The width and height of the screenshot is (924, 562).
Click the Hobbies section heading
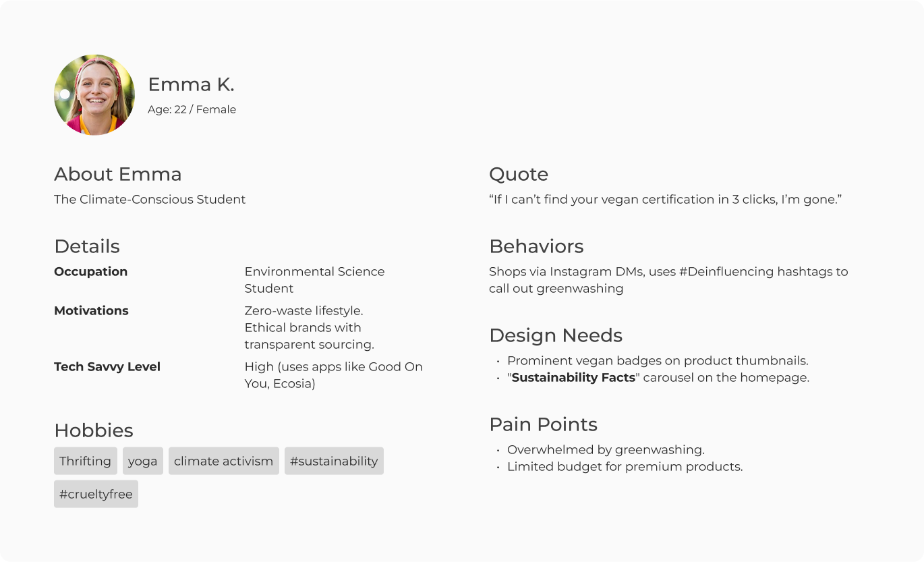[x=94, y=430]
